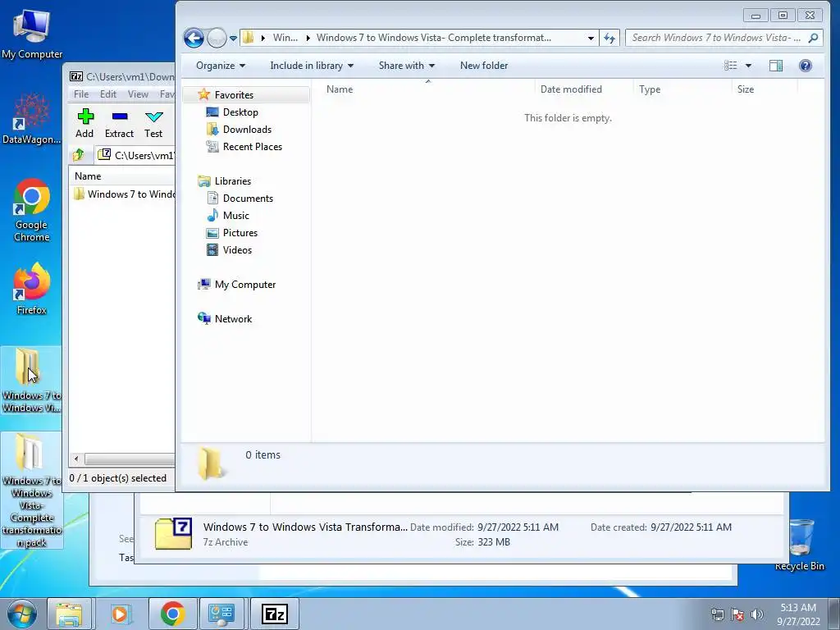Click the search magnifier icon

click(813, 38)
